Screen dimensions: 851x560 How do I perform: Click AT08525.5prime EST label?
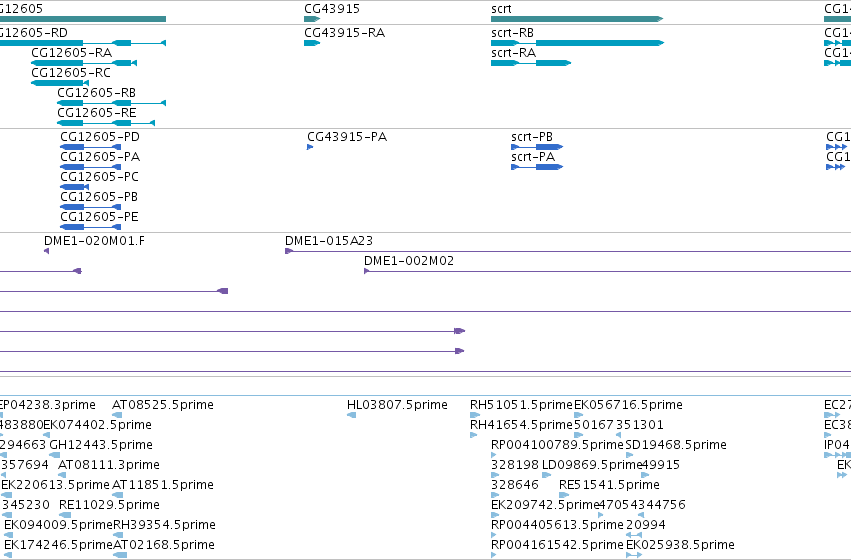(163, 405)
